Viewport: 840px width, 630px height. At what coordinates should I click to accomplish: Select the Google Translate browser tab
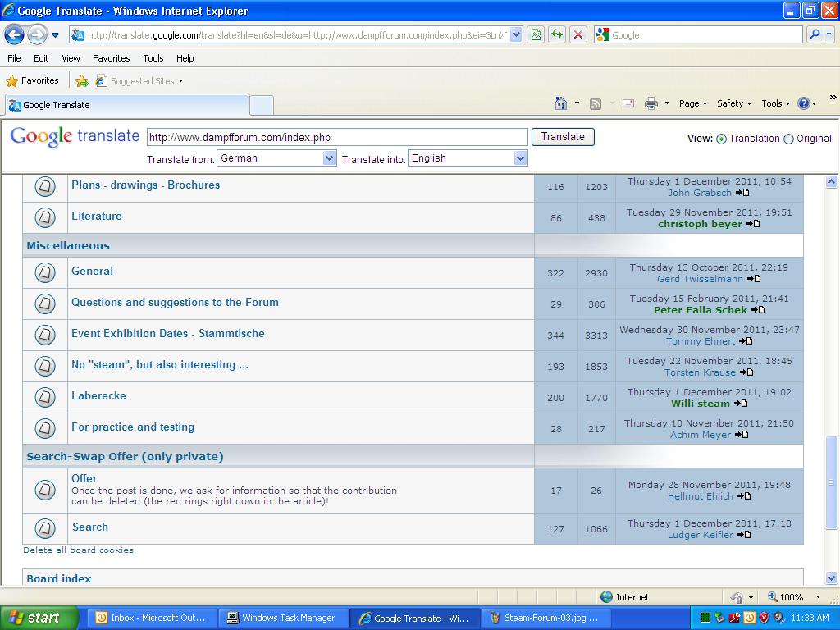[x=127, y=105]
